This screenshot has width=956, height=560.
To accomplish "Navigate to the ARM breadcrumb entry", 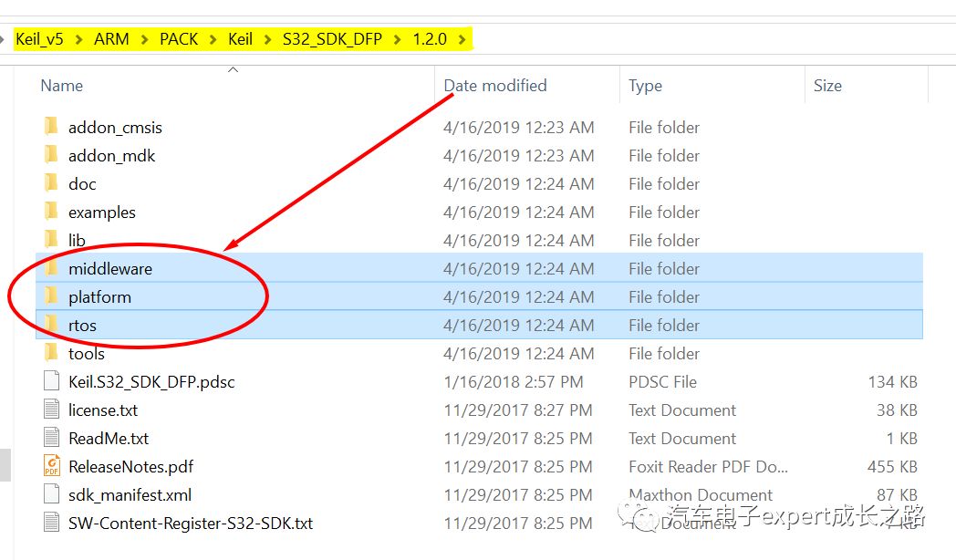I will click(110, 38).
